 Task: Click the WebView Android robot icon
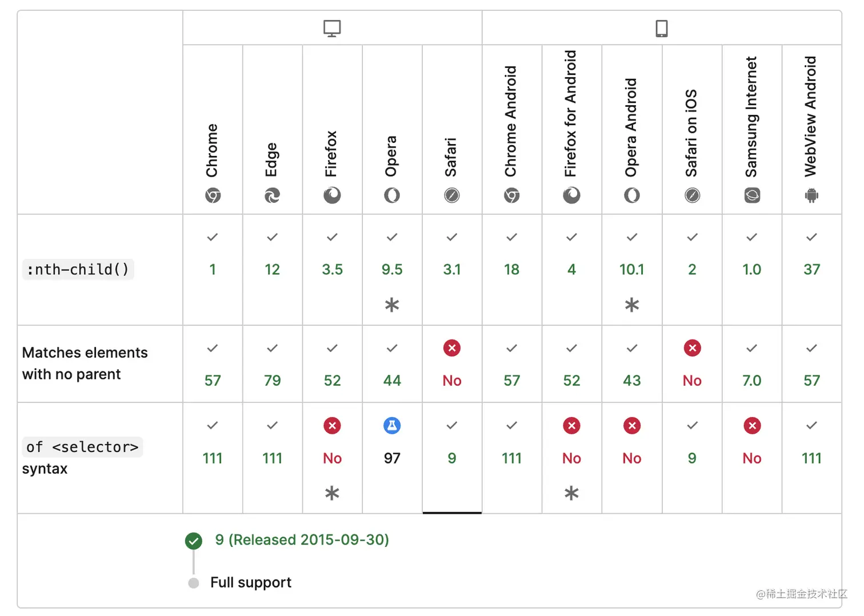(811, 196)
